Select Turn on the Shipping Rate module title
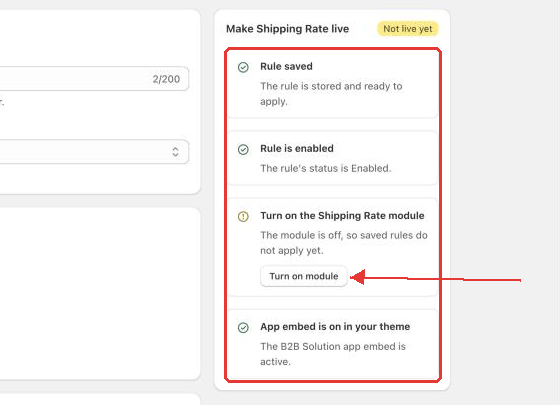 [x=342, y=216]
